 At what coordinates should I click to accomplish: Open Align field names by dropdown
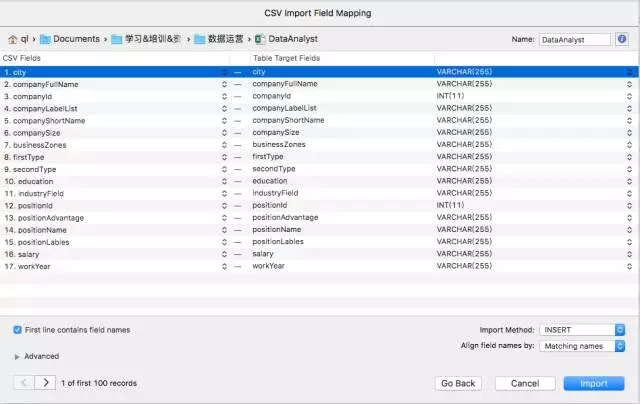coord(582,346)
